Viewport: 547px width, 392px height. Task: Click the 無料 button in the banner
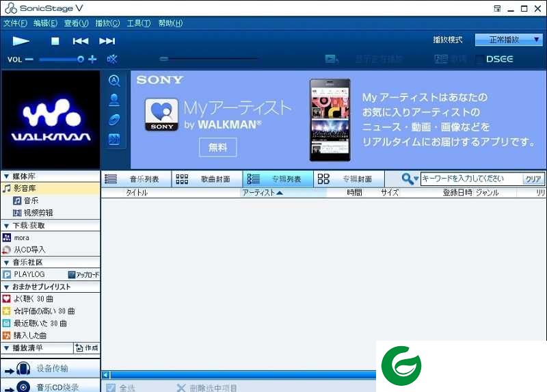pos(217,147)
